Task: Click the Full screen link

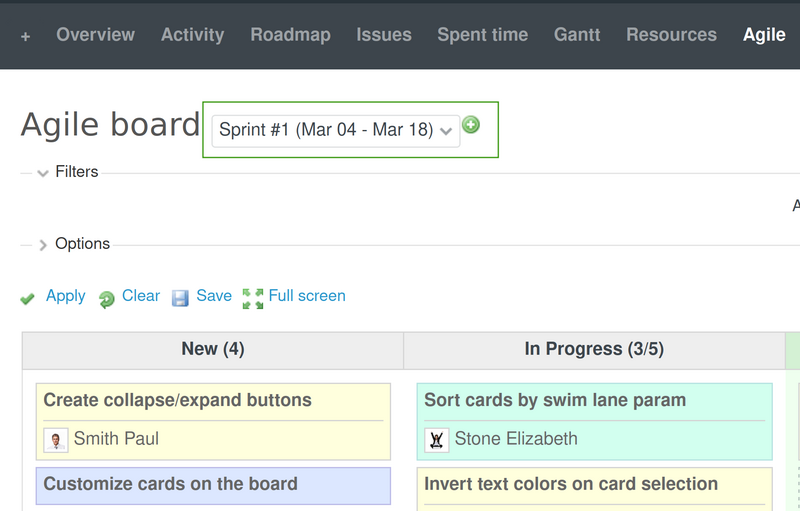Action: [x=307, y=296]
